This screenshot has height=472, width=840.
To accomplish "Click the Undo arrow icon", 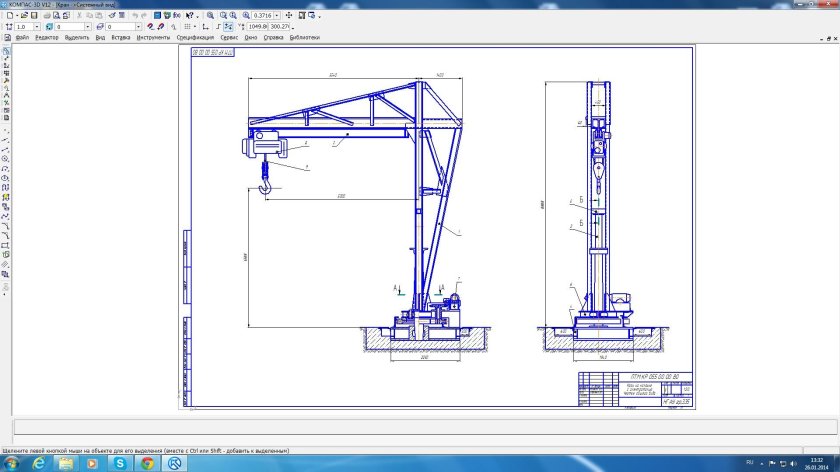I will 136,16.
